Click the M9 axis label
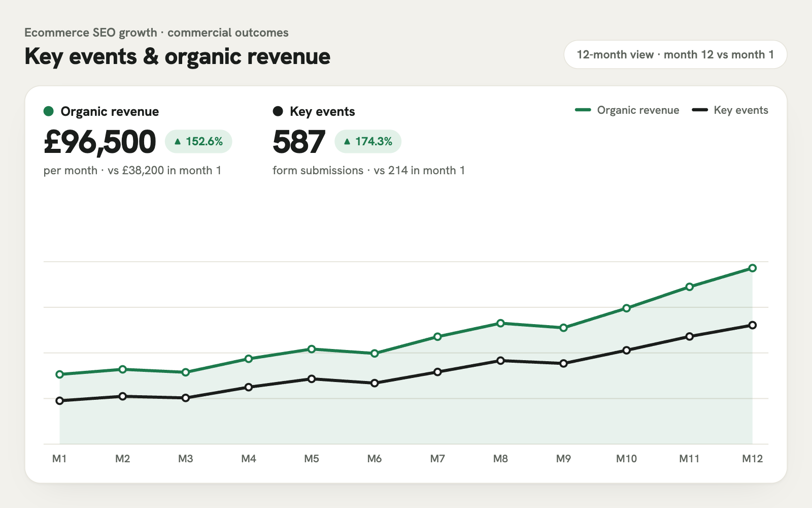 click(x=563, y=459)
